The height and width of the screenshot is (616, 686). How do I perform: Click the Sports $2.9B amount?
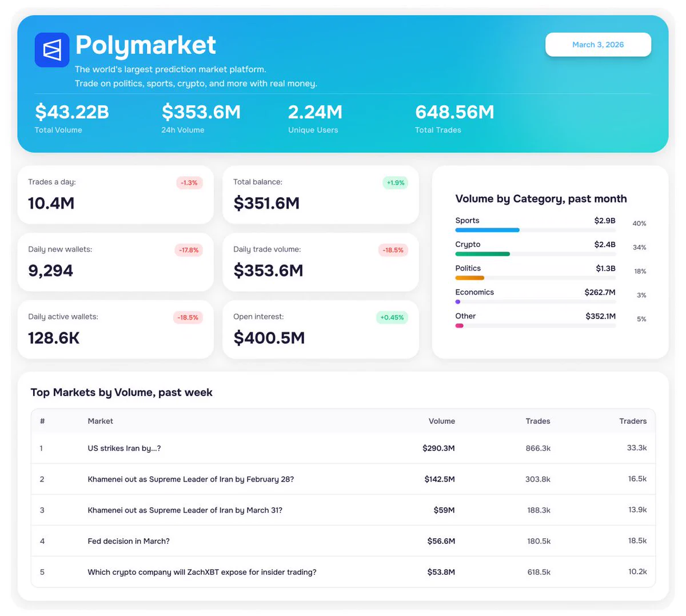605,221
